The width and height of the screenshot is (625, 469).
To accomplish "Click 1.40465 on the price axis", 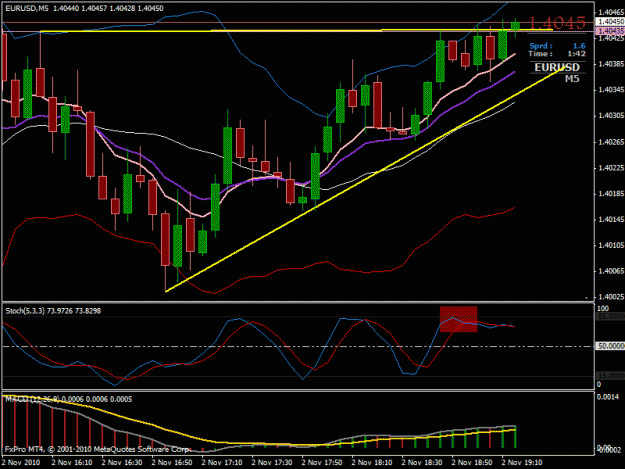I will (611, 13).
